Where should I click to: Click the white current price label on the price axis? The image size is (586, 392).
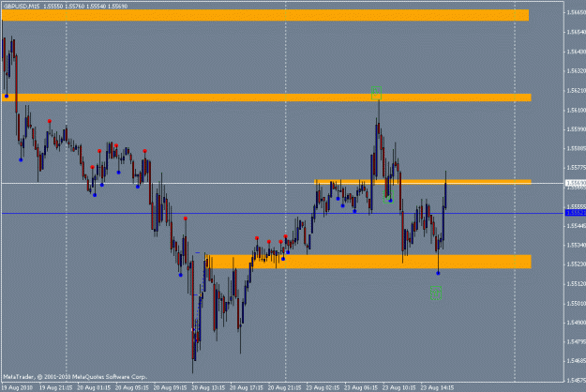pyautogui.click(x=576, y=183)
